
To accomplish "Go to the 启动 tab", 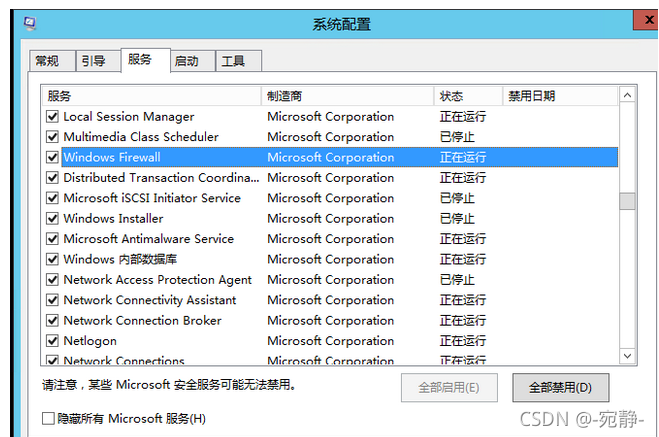I will pyautogui.click(x=192, y=61).
